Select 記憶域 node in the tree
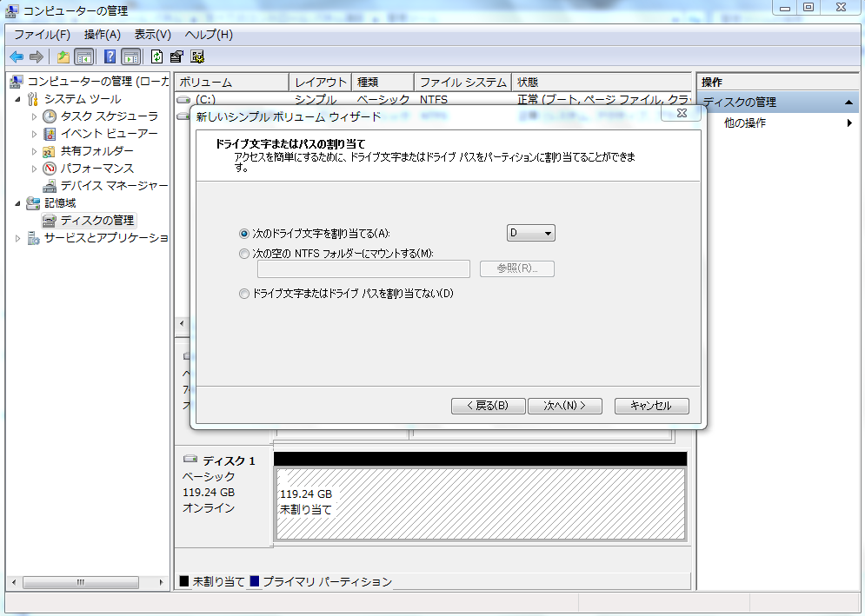Image resolution: width=865 pixels, height=616 pixels. [x=60, y=203]
